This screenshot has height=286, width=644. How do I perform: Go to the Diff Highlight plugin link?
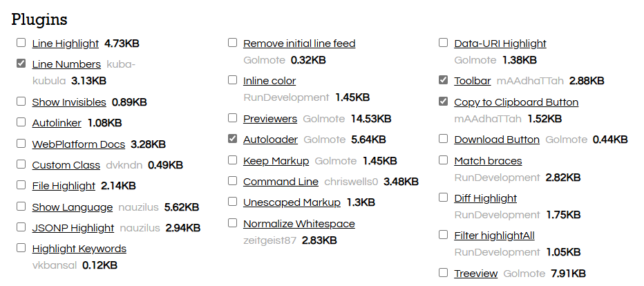coord(485,198)
